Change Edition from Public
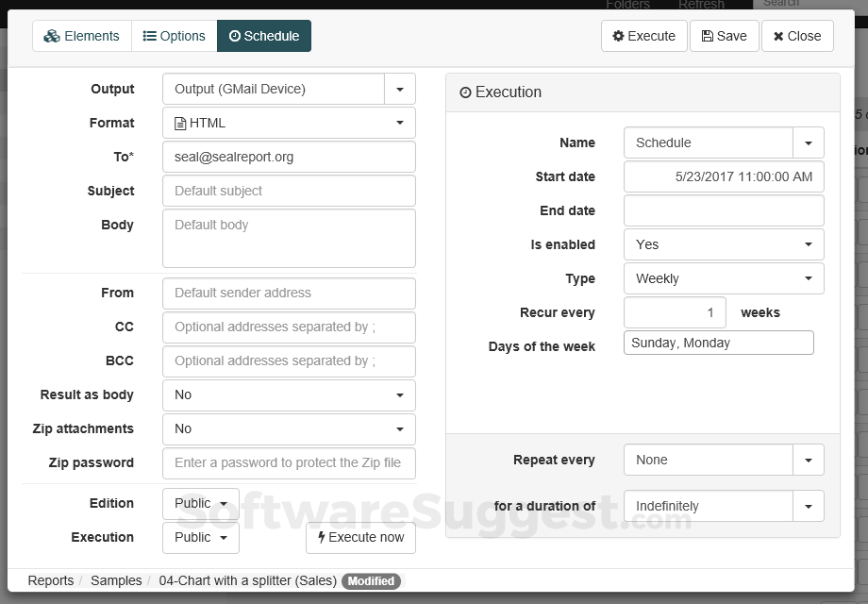 click(200, 503)
